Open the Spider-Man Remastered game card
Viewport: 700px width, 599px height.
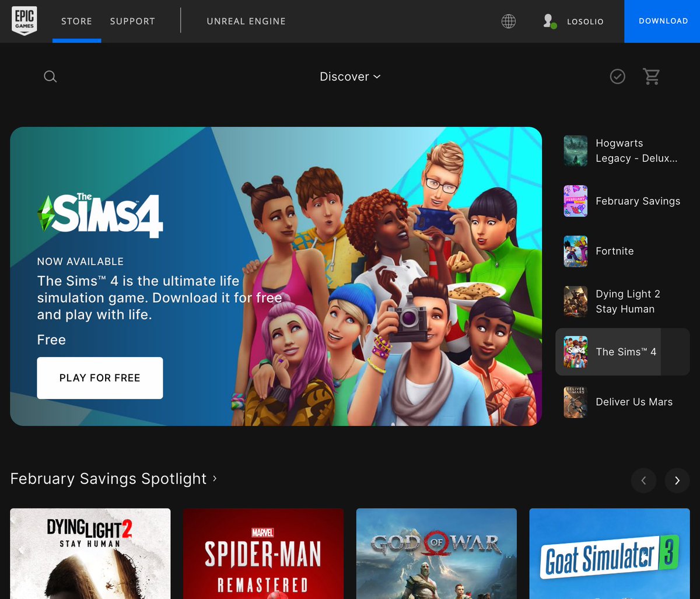click(x=263, y=554)
